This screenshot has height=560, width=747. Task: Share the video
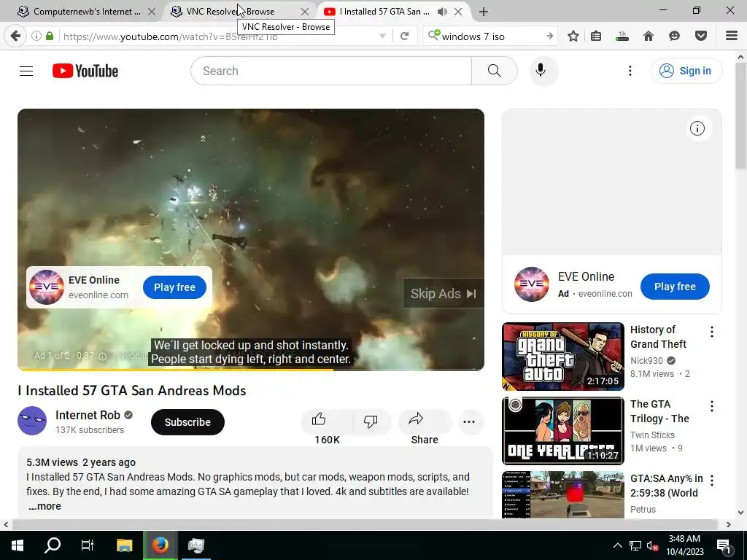[x=425, y=422]
